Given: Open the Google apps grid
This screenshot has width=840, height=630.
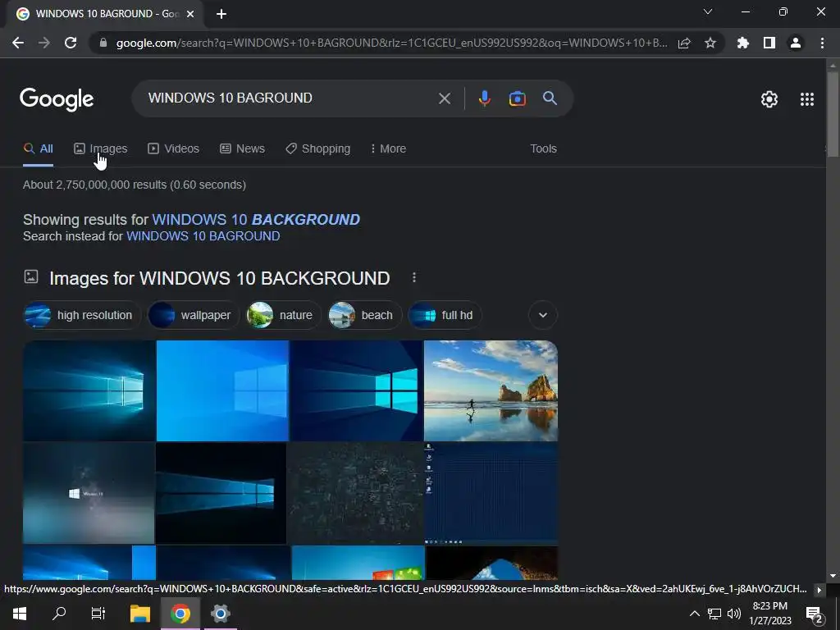Looking at the screenshot, I should (807, 99).
